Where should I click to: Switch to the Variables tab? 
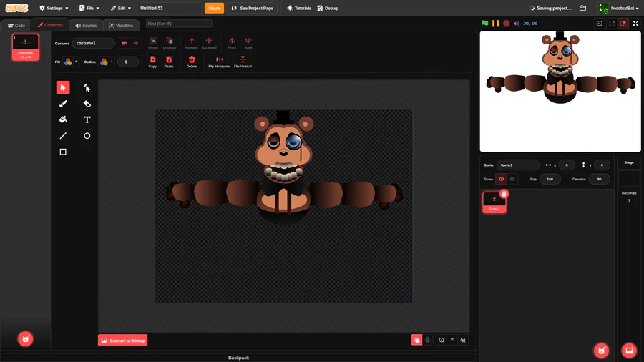pos(121,26)
